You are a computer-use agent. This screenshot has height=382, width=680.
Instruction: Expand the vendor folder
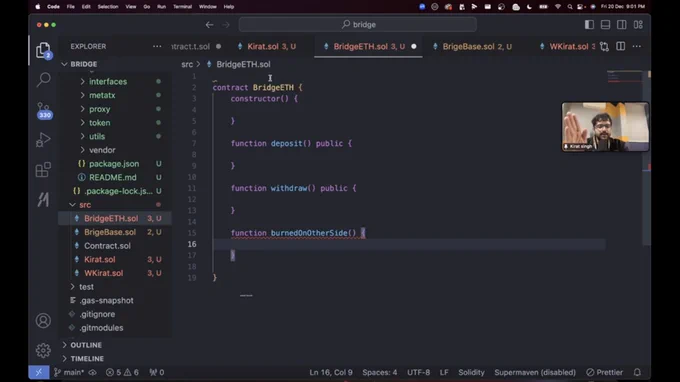[102, 150]
